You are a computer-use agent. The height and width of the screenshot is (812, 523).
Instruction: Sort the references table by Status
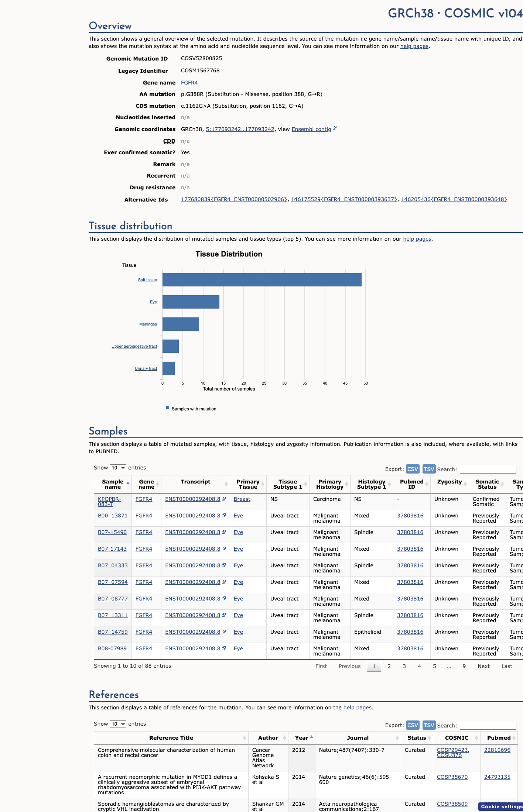tap(417, 738)
